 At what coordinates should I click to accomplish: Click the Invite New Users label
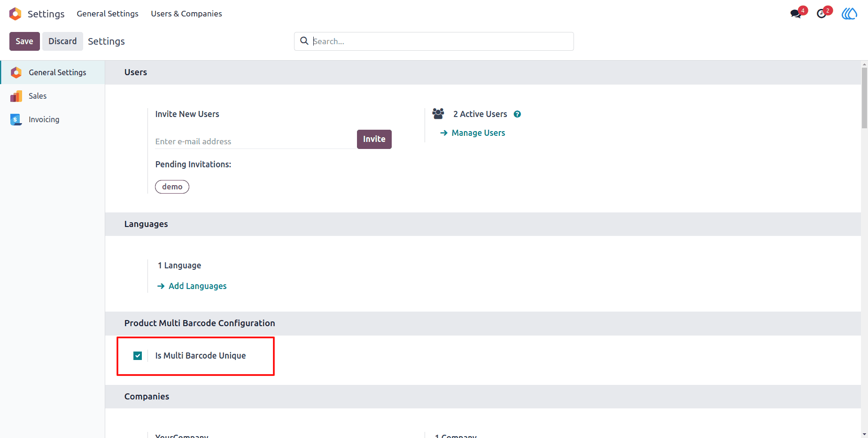(x=187, y=114)
